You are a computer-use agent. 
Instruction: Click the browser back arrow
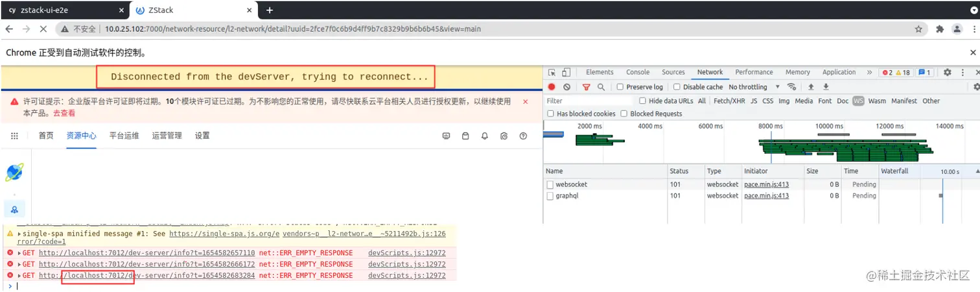point(9,29)
